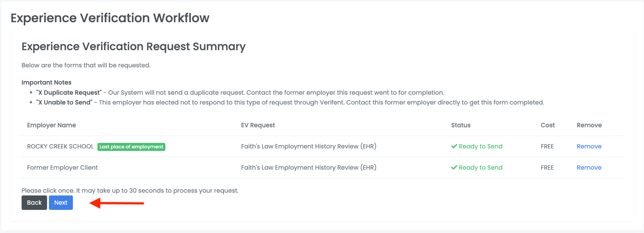Remove the Former Employer Client request

click(589, 168)
